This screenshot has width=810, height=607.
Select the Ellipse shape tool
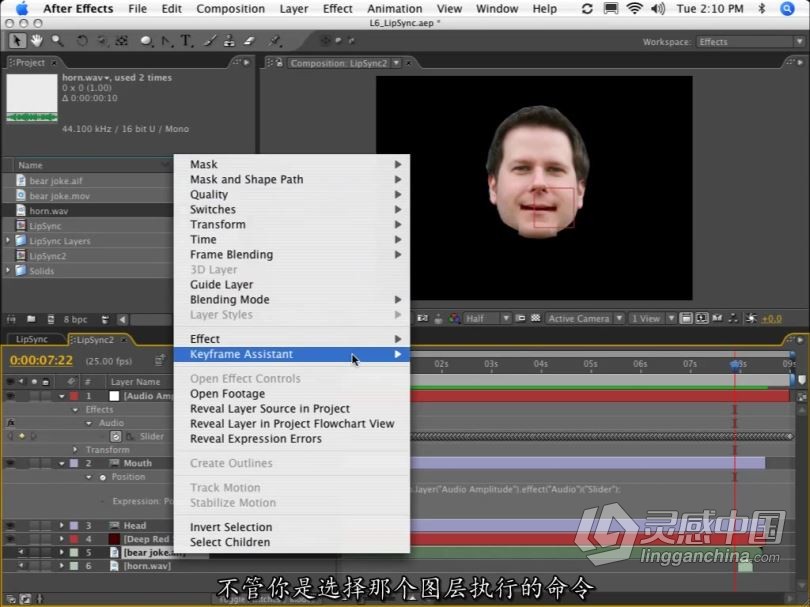point(146,41)
